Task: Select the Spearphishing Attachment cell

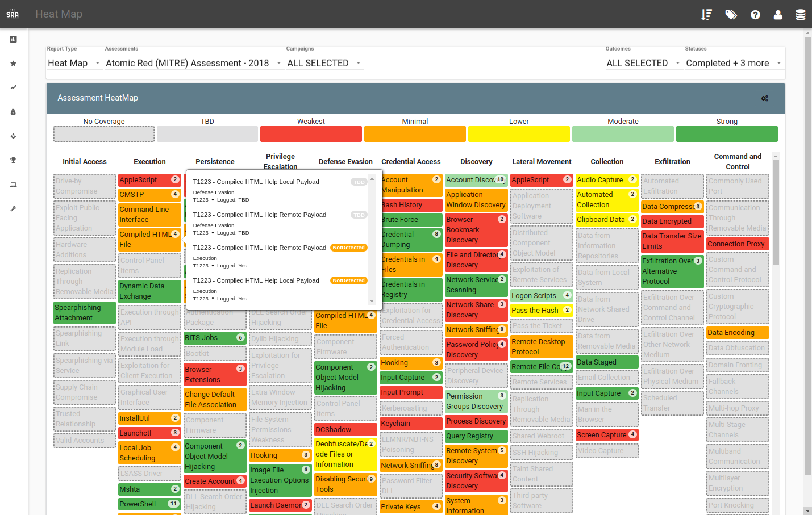Action: 85,313
